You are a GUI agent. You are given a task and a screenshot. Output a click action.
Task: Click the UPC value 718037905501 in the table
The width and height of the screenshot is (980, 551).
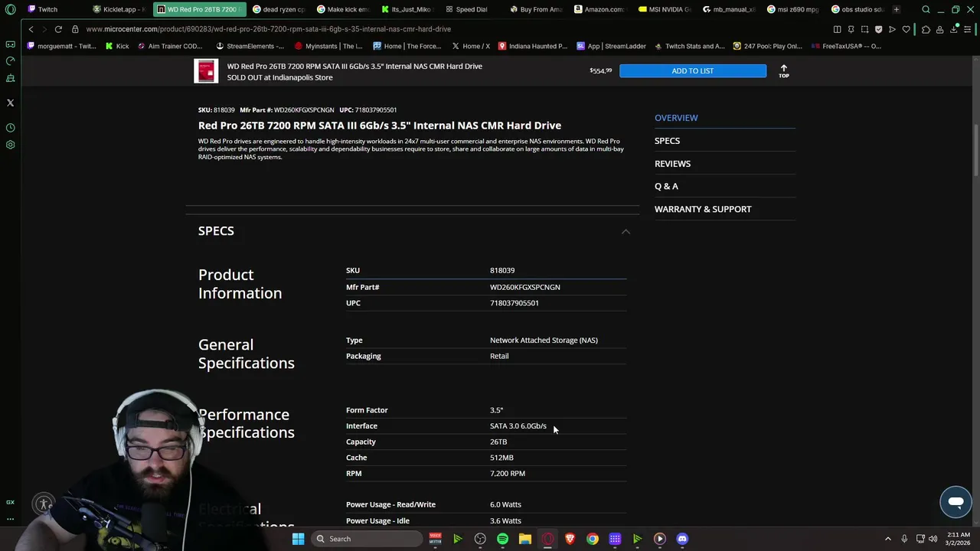point(514,303)
